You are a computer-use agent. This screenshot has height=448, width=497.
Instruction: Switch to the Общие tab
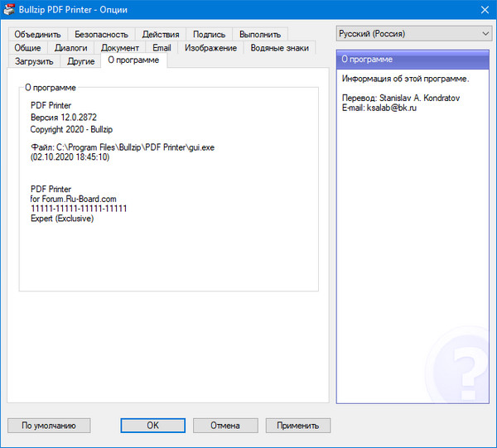[x=27, y=48]
